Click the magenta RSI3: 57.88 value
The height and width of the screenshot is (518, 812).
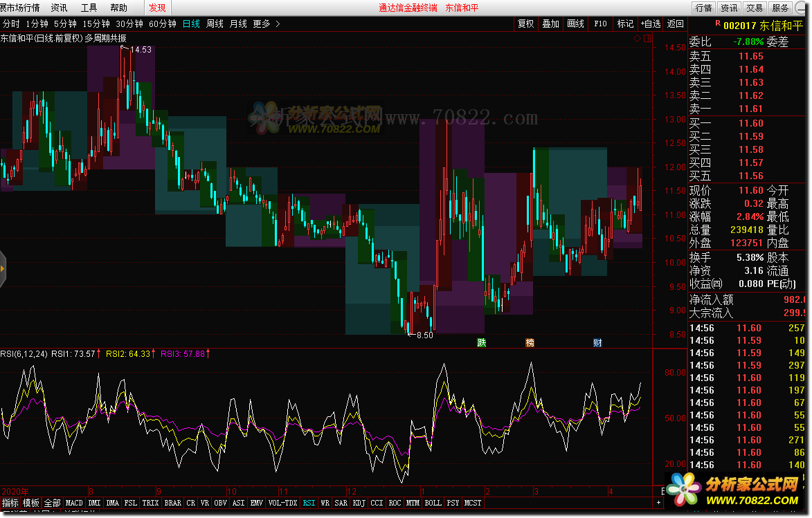pos(183,354)
